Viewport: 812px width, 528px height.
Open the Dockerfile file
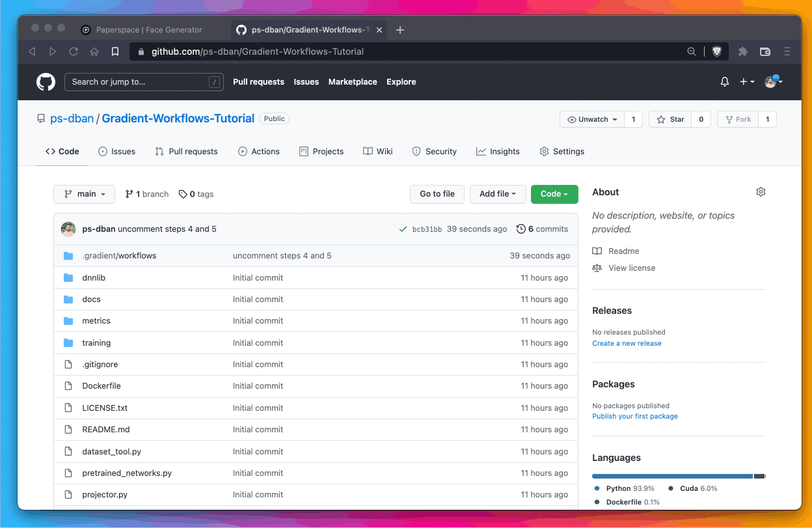(101, 386)
